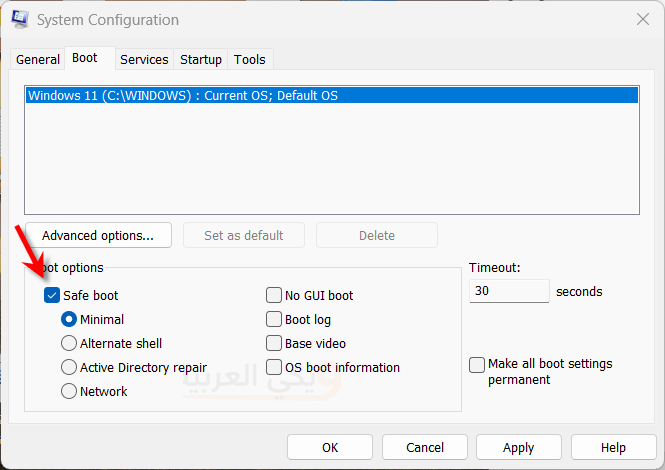Enable the No GUI boot checkbox

click(274, 295)
